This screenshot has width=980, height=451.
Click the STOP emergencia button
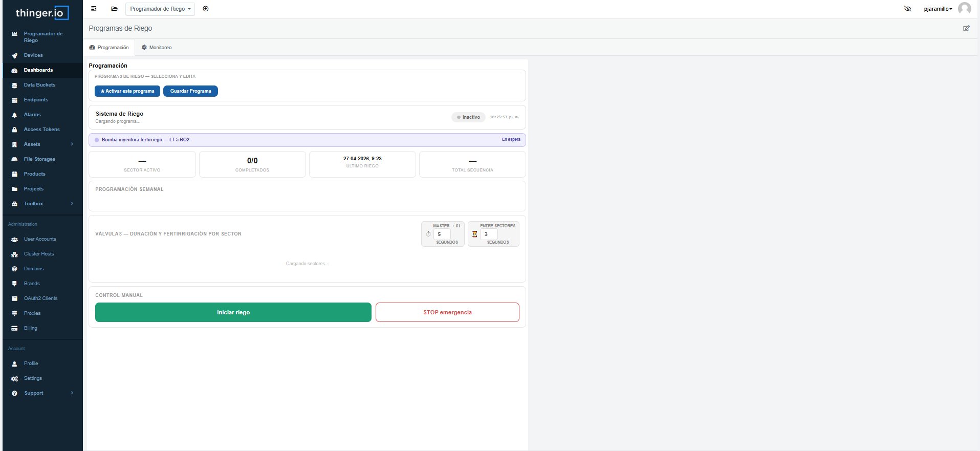(x=447, y=312)
